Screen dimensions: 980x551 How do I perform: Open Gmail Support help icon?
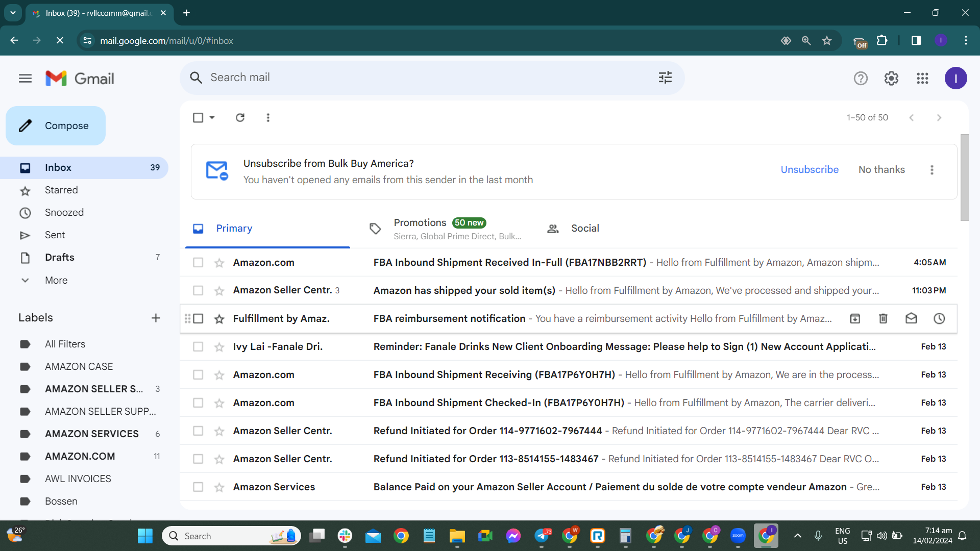pos(861,78)
